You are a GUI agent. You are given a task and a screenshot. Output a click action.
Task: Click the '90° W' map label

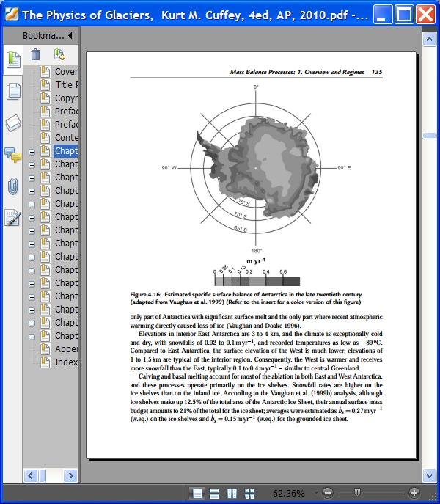point(169,168)
